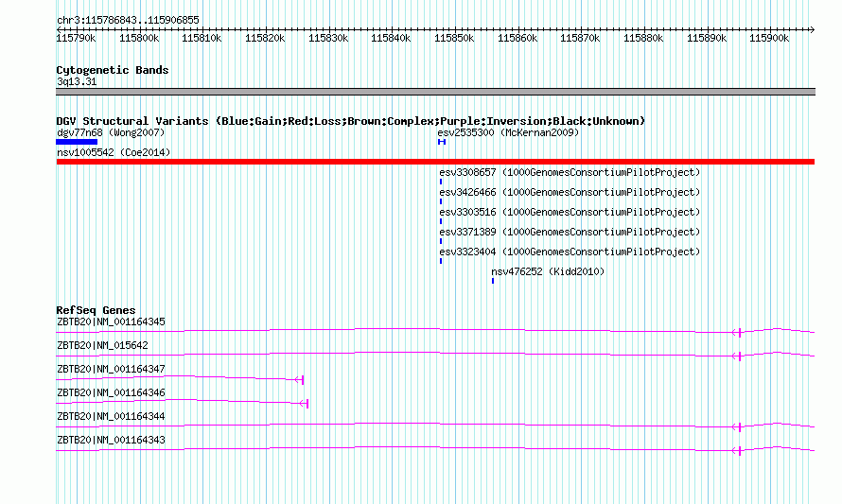The image size is (842, 504).
Task: Click the 115880k ruler tick label
Action: pos(643,38)
